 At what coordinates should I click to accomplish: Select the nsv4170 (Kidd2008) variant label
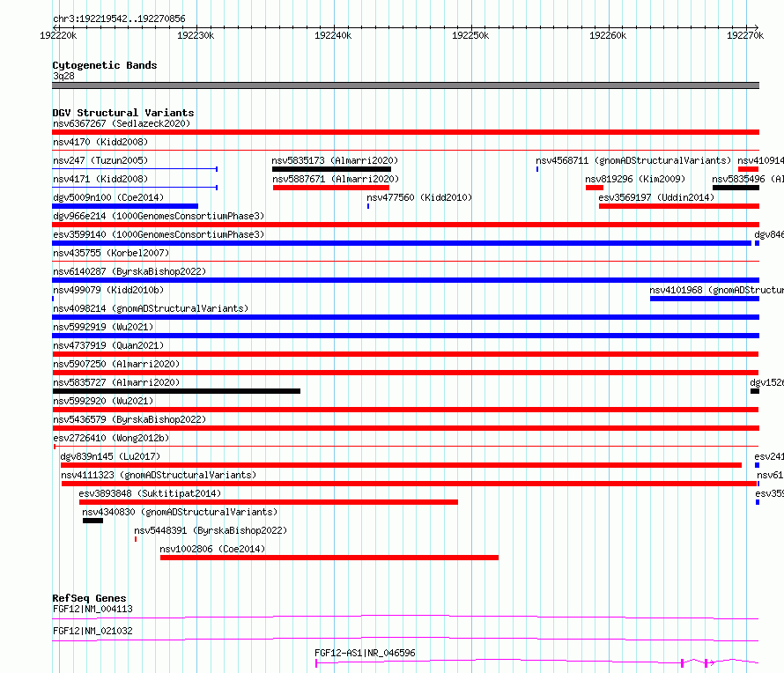click(x=100, y=142)
